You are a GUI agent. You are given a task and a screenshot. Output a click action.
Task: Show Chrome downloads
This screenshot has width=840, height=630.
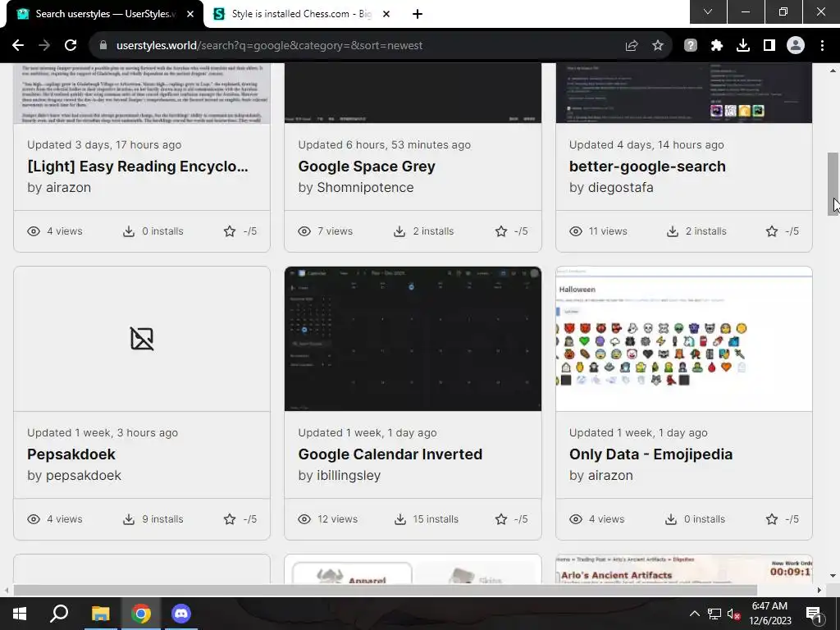[743, 46]
